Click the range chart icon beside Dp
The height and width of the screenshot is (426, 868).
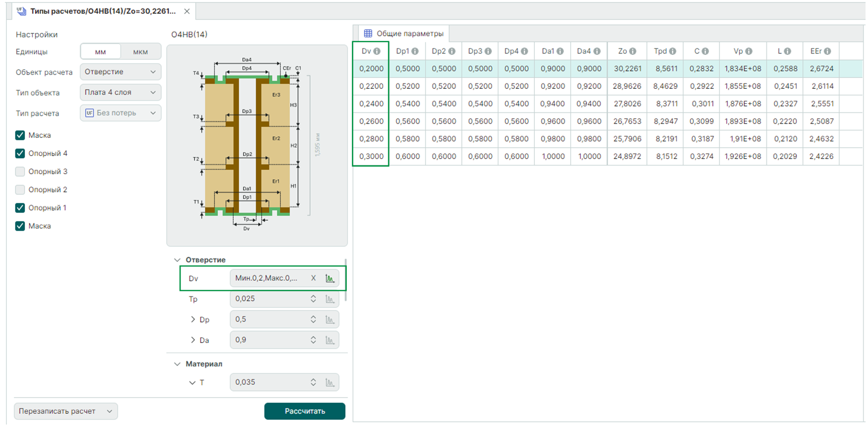click(330, 319)
